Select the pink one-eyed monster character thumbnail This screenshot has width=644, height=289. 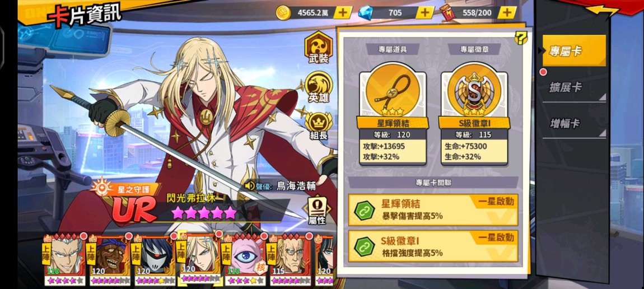point(244,259)
